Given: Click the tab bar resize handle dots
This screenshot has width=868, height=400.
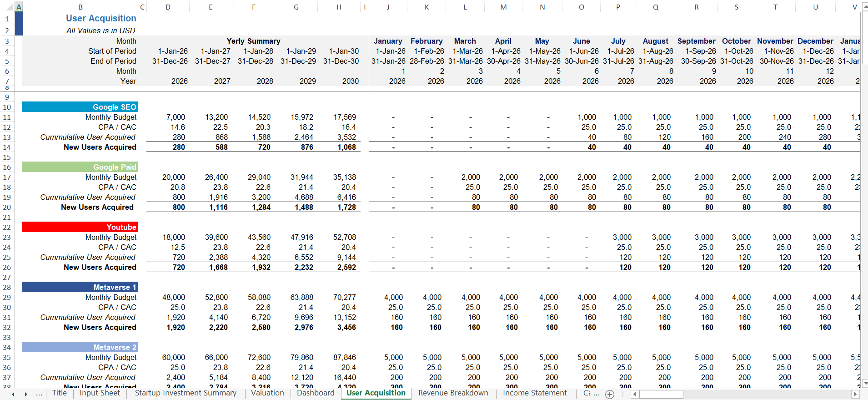Looking at the screenshot, I should [x=624, y=394].
